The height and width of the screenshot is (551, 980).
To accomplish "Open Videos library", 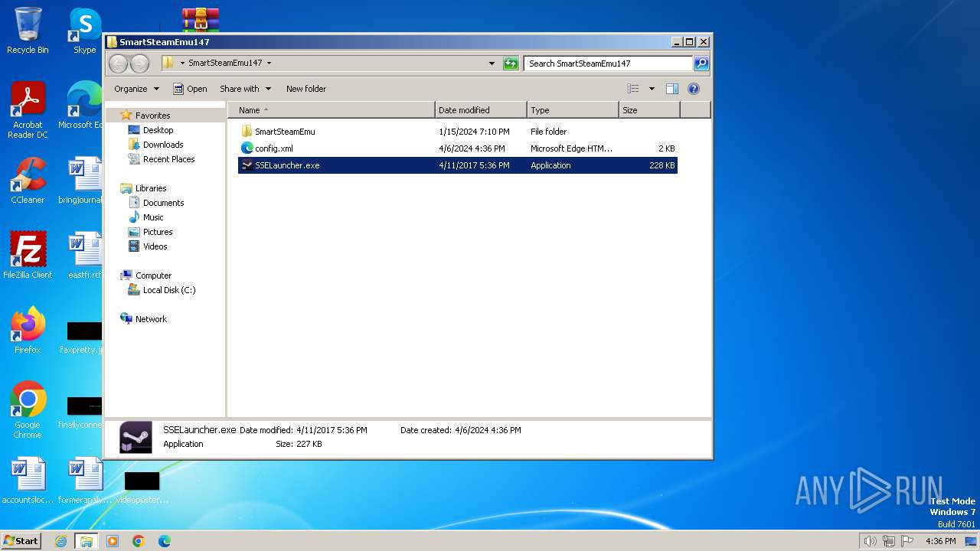I will tap(155, 246).
